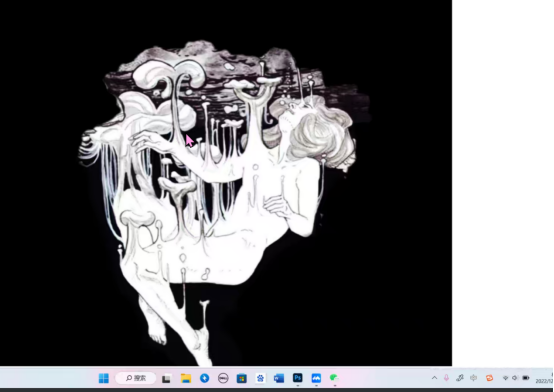The width and height of the screenshot is (554, 392).
Task: Click the pen tray icon
Action: click(x=460, y=378)
